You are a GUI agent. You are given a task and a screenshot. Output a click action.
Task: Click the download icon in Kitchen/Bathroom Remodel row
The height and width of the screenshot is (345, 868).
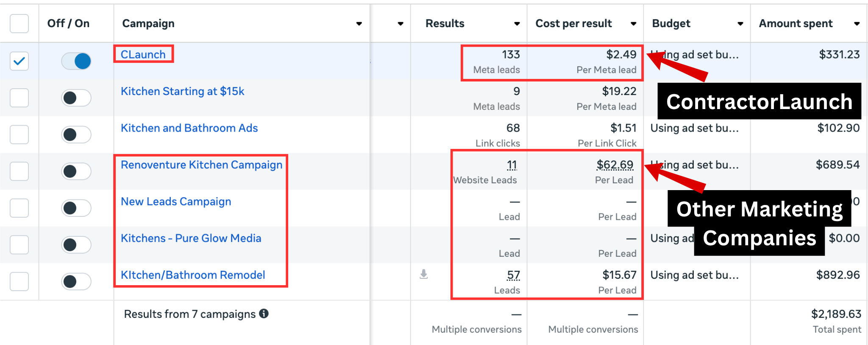[423, 274]
